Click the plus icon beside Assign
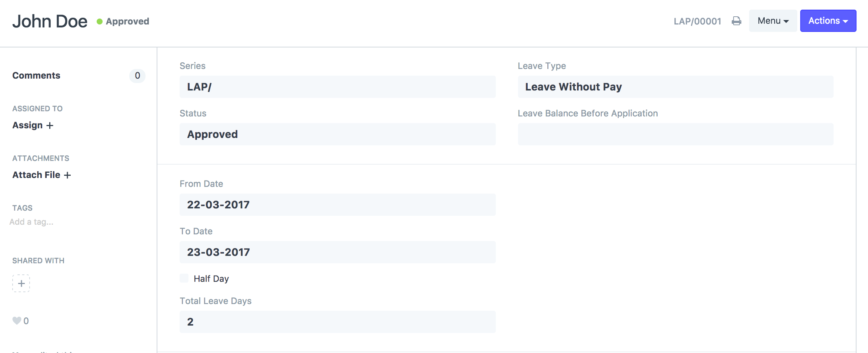This screenshot has height=353, width=868. coord(50,126)
